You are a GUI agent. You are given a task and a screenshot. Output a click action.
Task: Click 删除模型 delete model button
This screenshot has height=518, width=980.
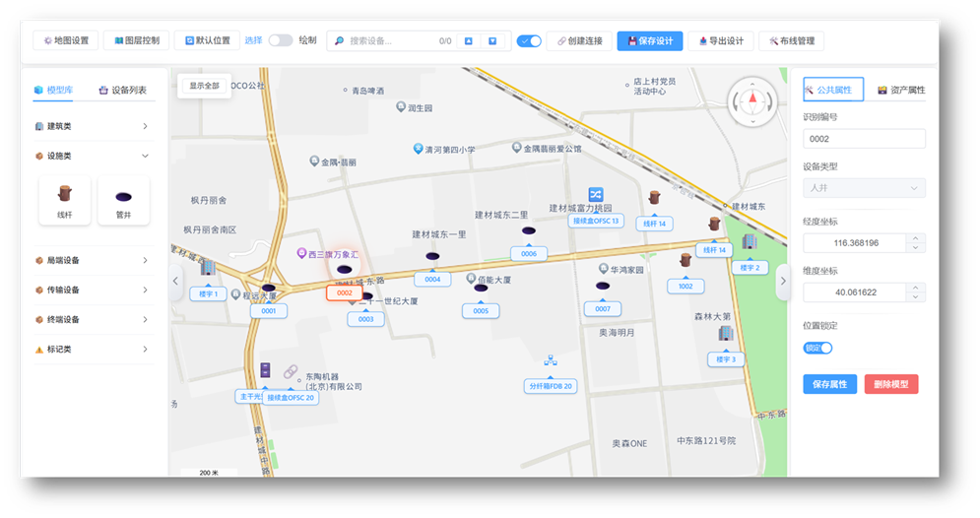point(891,384)
